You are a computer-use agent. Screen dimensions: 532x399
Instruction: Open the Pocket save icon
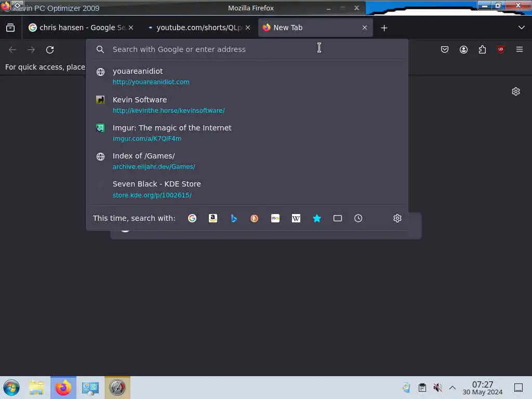click(x=445, y=49)
